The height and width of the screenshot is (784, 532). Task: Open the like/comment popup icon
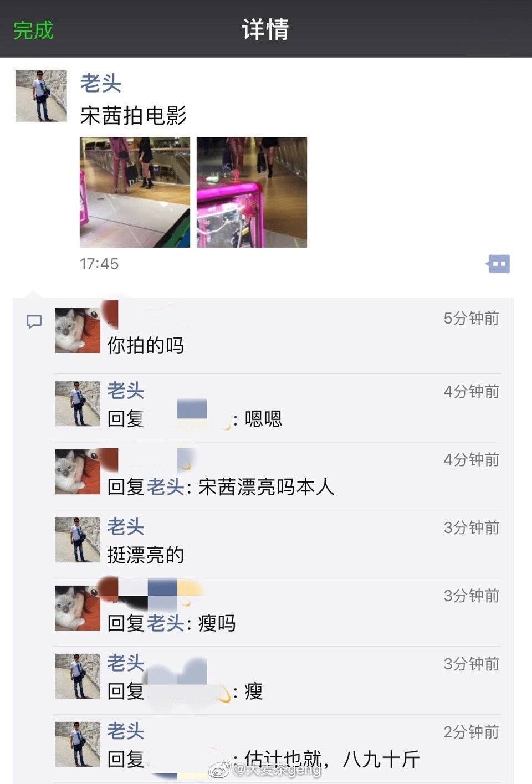coord(498,264)
